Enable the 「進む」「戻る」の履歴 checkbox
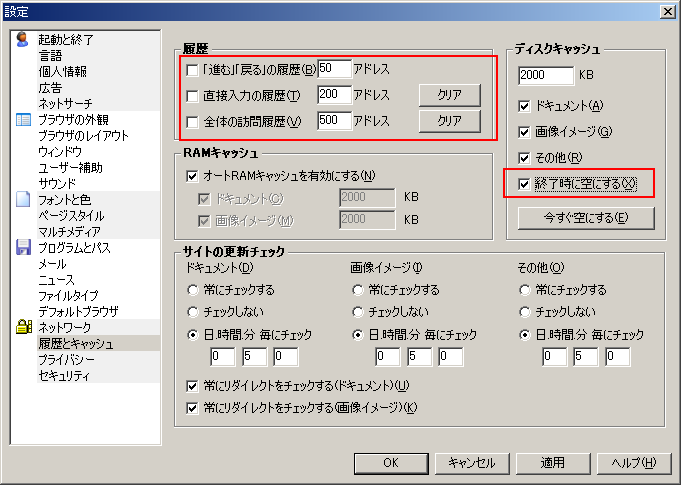 coord(193,70)
